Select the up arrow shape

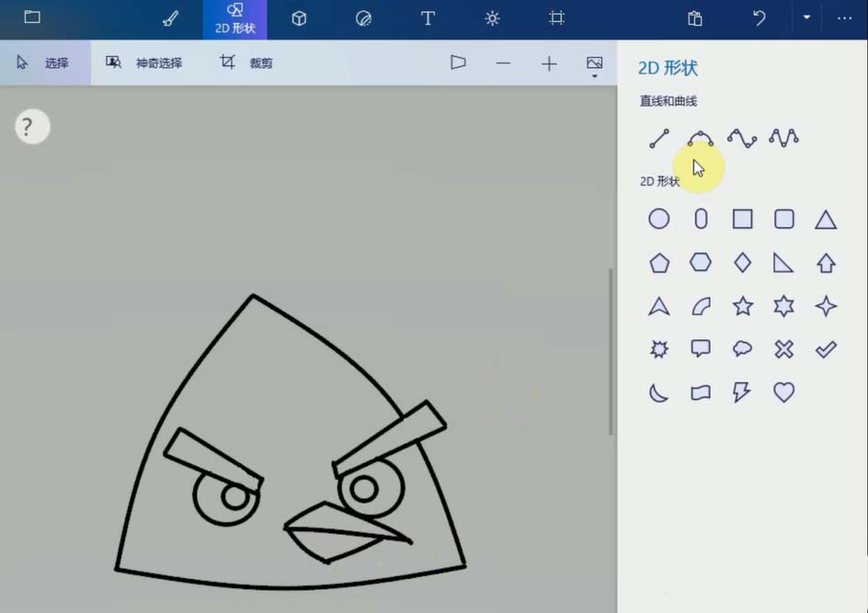coord(826,263)
